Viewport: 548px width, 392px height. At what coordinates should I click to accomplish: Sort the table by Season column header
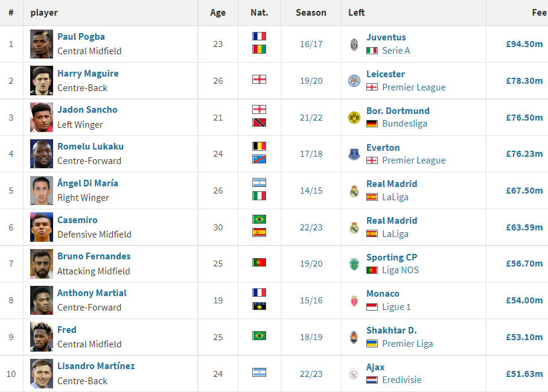point(311,13)
